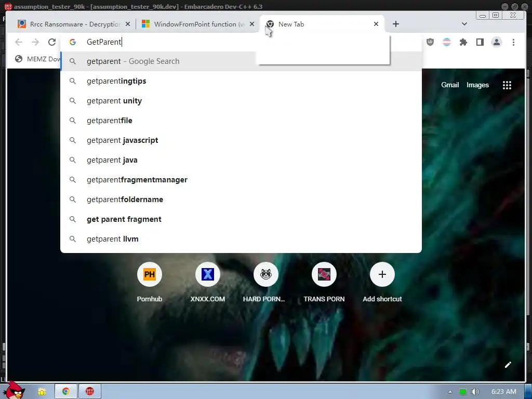Click the 6:23 AM clock
532x399 pixels.
click(x=504, y=392)
